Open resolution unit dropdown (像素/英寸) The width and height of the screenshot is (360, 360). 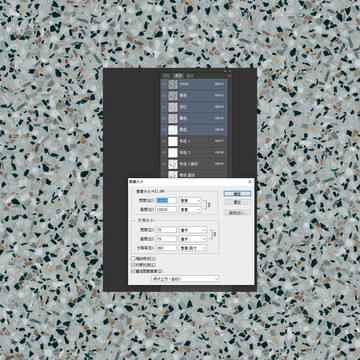pos(193,248)
